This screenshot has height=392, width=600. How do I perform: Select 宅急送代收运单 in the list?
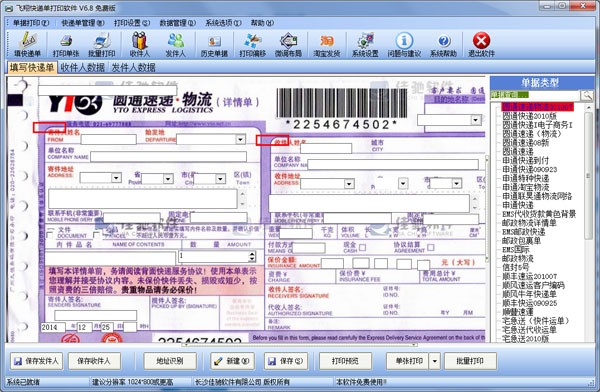point(529,330)
